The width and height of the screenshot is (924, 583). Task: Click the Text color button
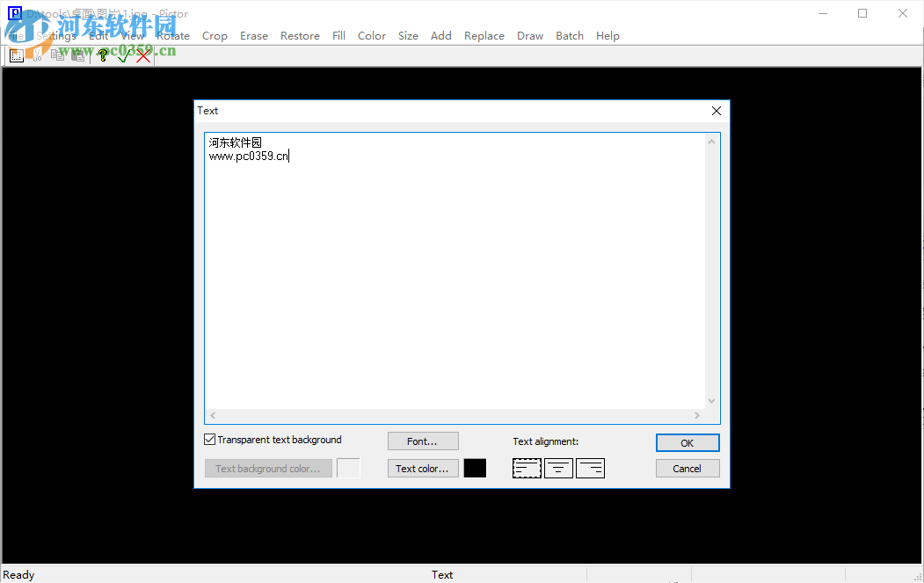click(423, 468)
